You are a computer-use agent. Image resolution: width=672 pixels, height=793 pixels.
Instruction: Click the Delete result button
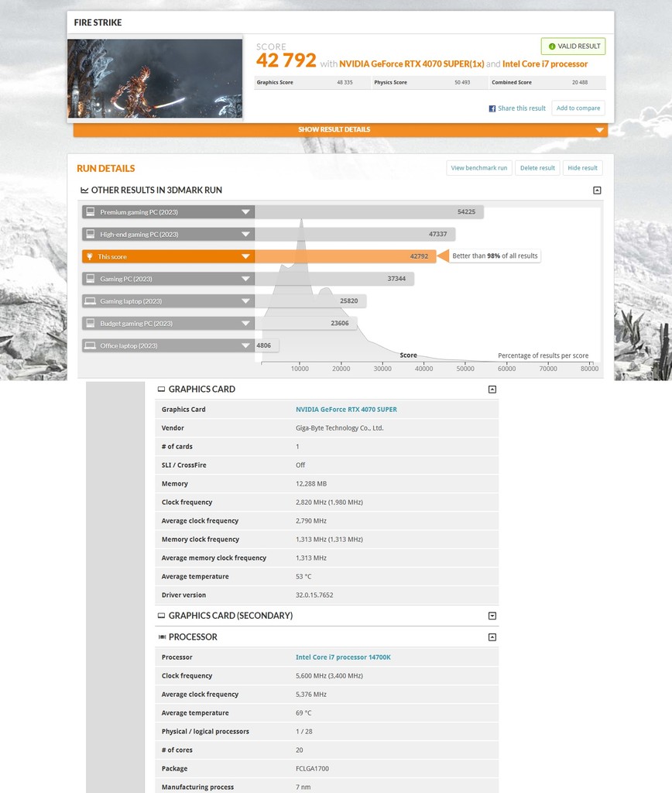click(537, 168)
